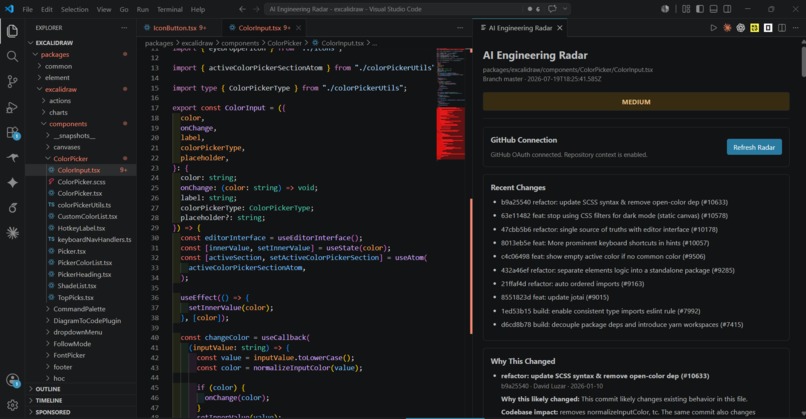The image size is (806, 419).
Task: Close the AI Engineering Radar tab
Action: (x=560, y=28)
